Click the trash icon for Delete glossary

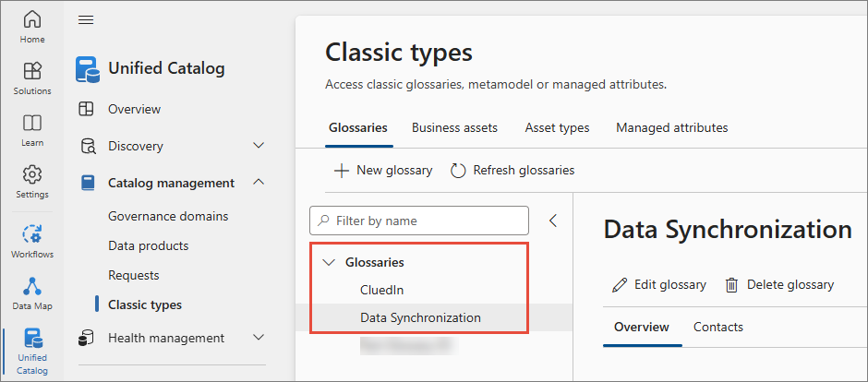pyautogui.click(x=732, y=285)
